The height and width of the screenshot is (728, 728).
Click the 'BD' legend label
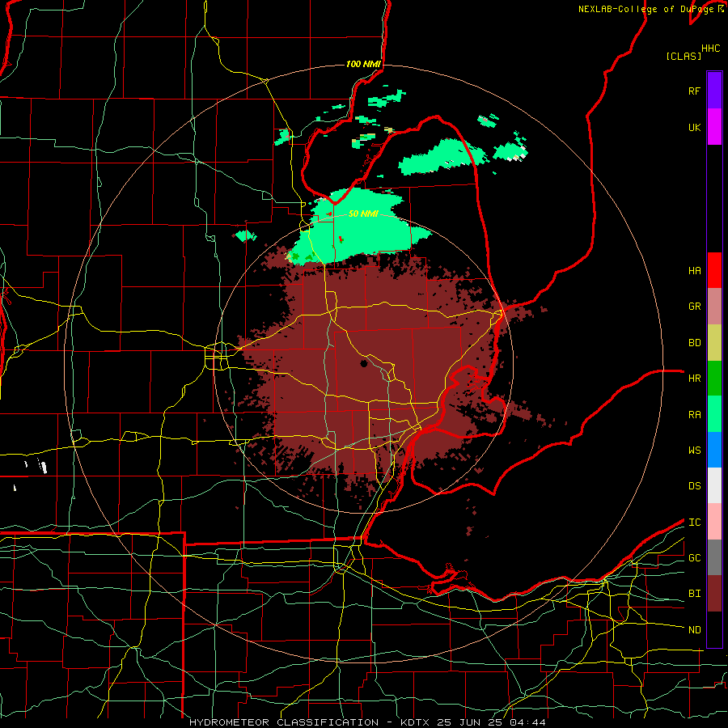[694, 343]
